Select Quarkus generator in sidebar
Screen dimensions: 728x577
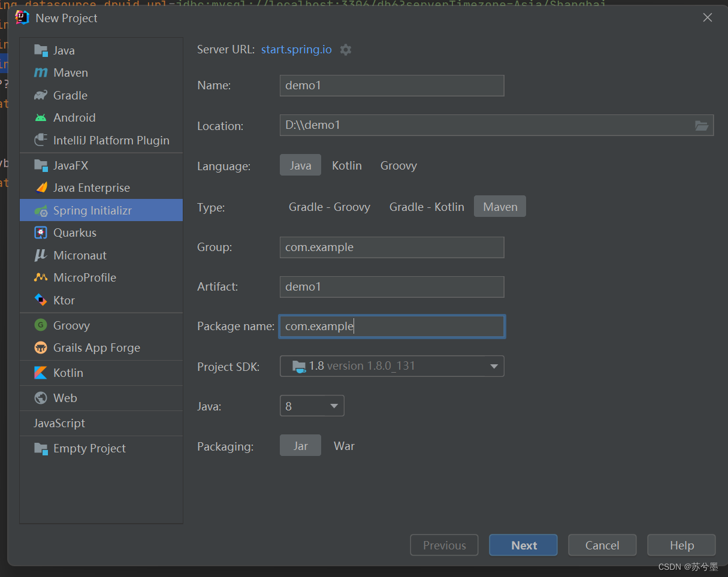[x=101, y=232]
